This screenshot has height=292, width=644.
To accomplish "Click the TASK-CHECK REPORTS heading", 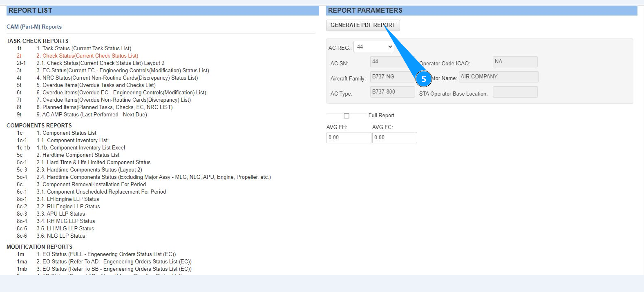I will coord(38,41).
